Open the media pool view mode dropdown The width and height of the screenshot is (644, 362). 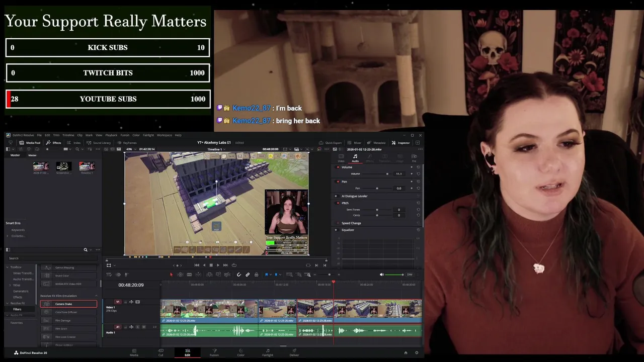[x=70, y=149]
